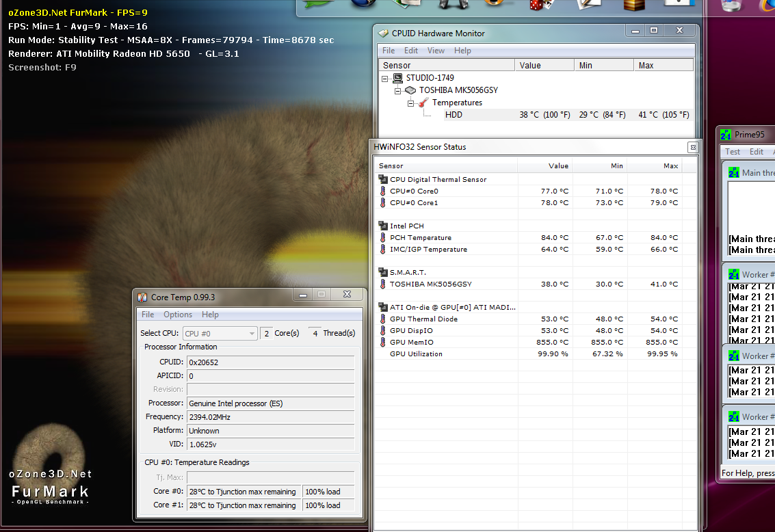Open the Options menu in Core Temp
The image size is (775, 532).
178,314
